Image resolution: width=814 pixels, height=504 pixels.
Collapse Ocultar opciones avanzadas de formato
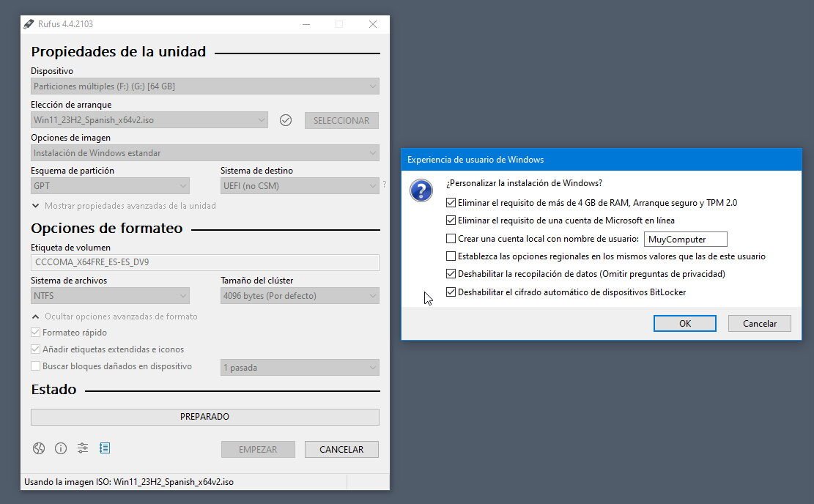pos(115,316)
